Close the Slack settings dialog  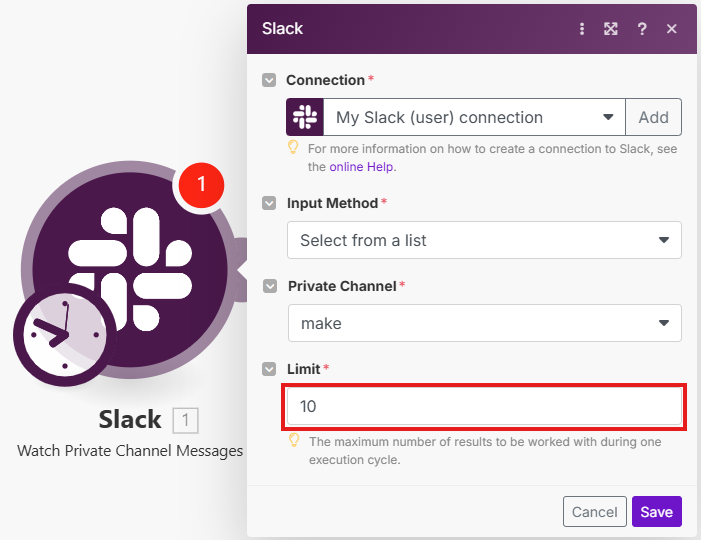point(672,29)
